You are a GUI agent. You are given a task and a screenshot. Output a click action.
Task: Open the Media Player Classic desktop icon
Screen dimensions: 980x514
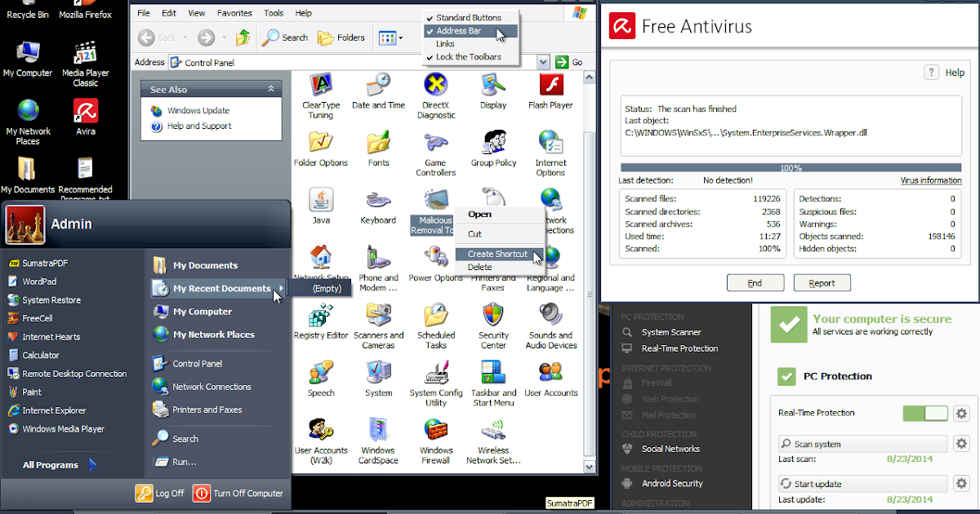(86, 64)
